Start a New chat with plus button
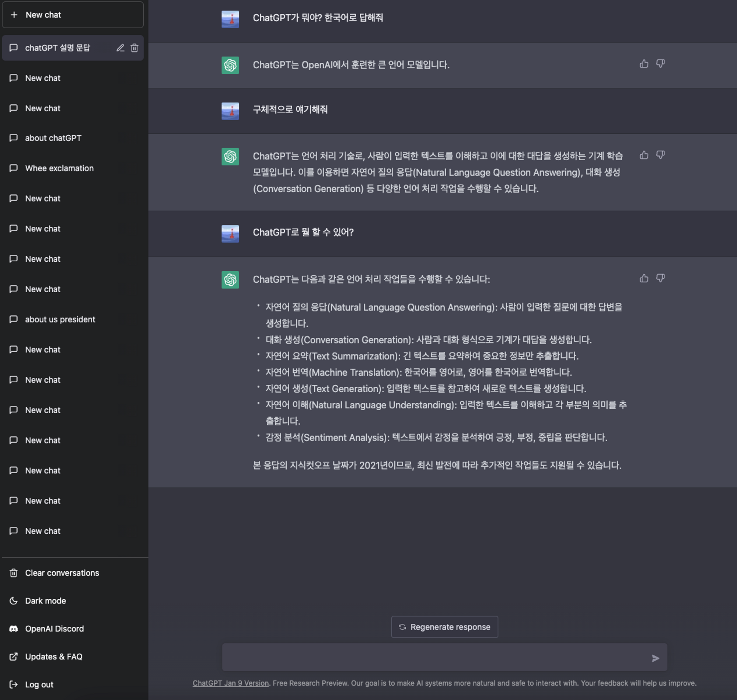 click(x=73, y=15)
